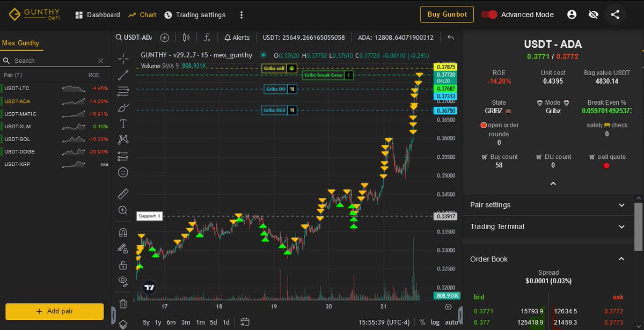Screen dimensions: 644x330
Task: Click the right panel vertical scrollbar
Action: [x=638, y=226]
